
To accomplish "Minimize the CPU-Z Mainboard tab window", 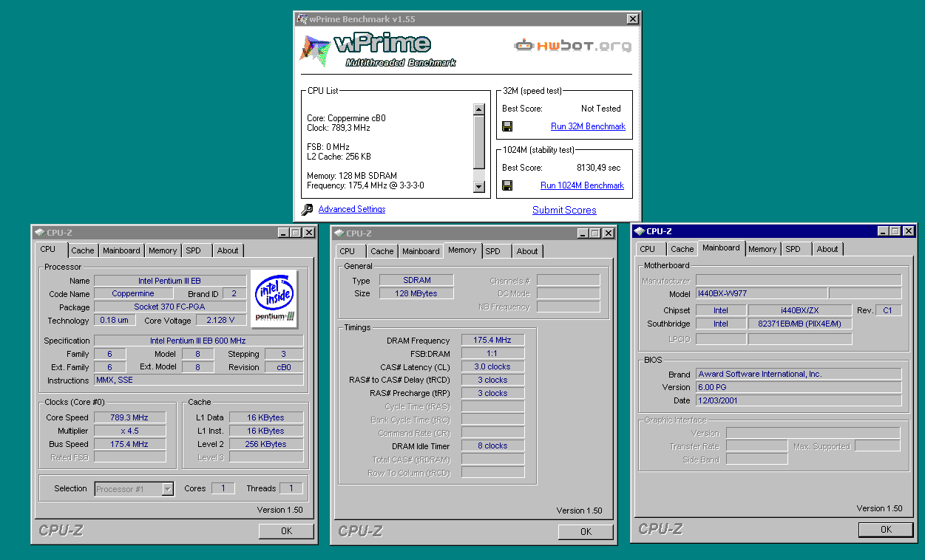I will [x=884, y=231].
